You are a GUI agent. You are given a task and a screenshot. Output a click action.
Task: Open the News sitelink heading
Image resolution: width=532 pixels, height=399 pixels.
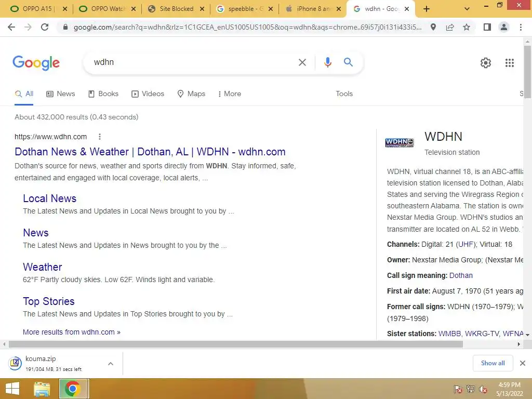pos(36,233)
